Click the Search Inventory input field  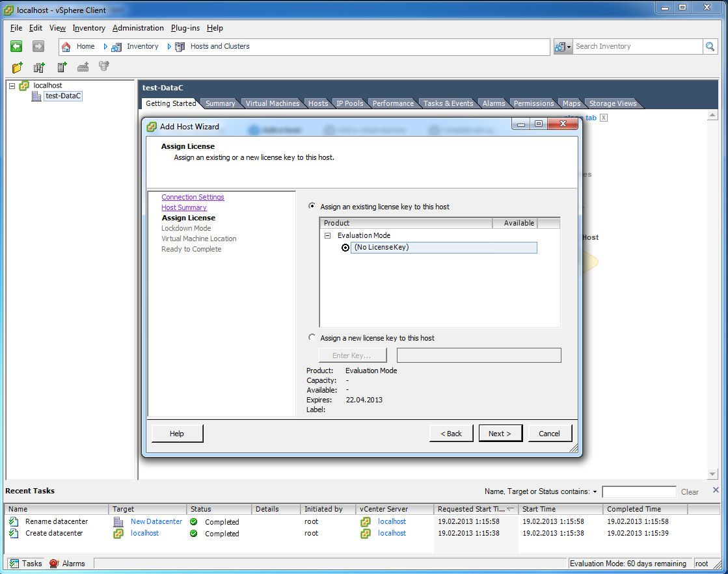[637, 46]
